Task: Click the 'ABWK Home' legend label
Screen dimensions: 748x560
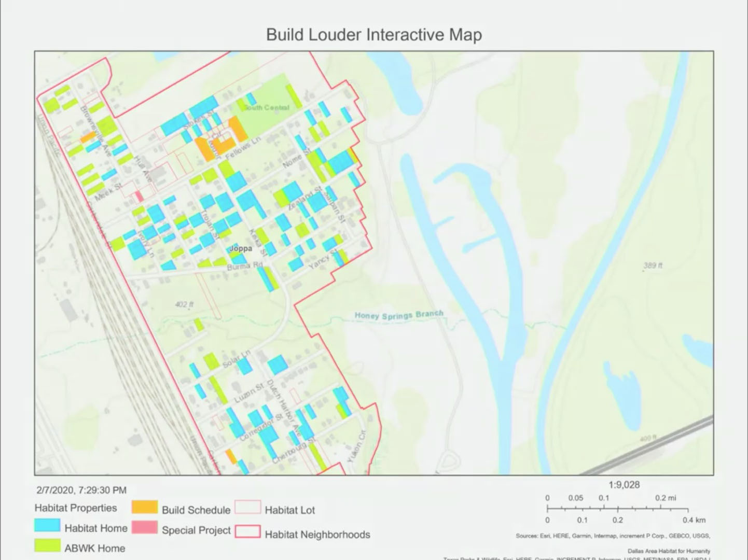Action: click(95, 549)
